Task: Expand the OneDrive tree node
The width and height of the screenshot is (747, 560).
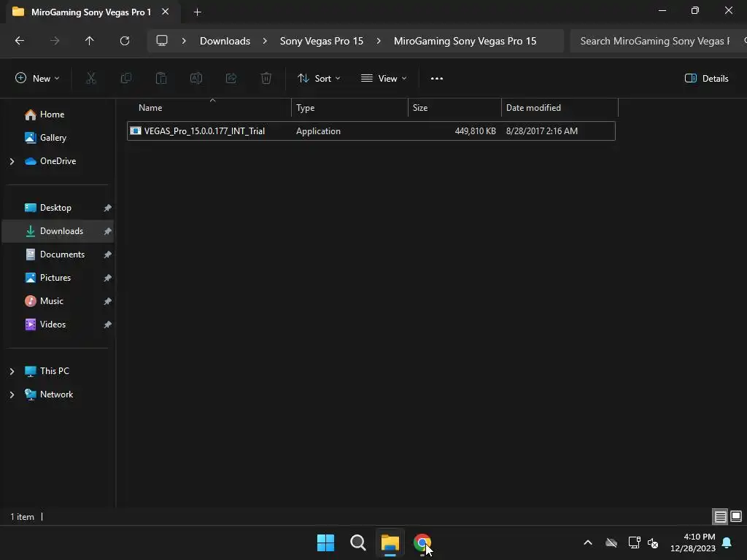Action: (12, 161)
